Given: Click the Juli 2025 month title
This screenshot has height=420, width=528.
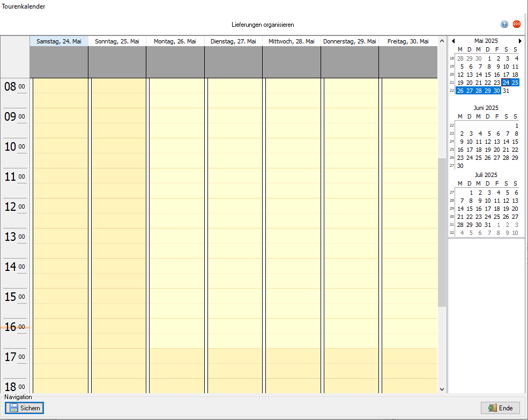Looking at the screenshot, I should 486,175.
